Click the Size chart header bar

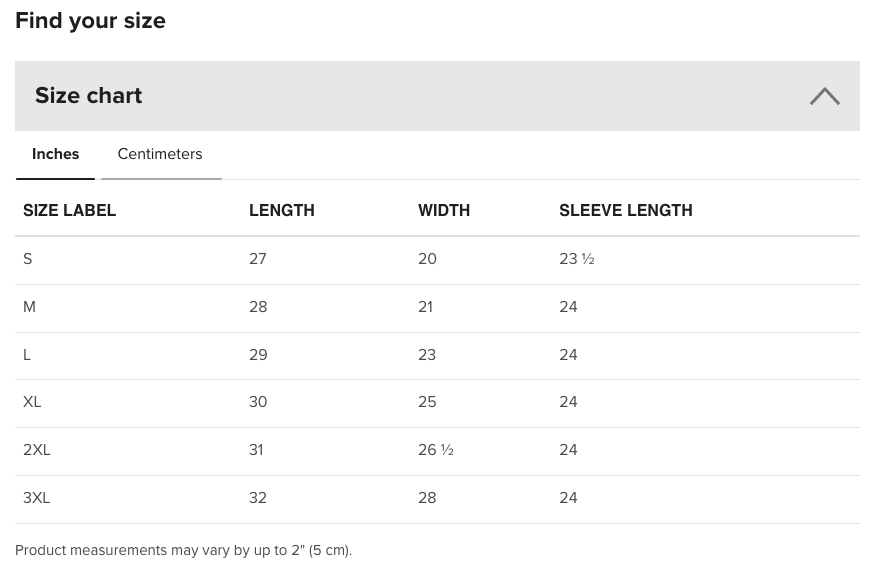coord(437,96)
